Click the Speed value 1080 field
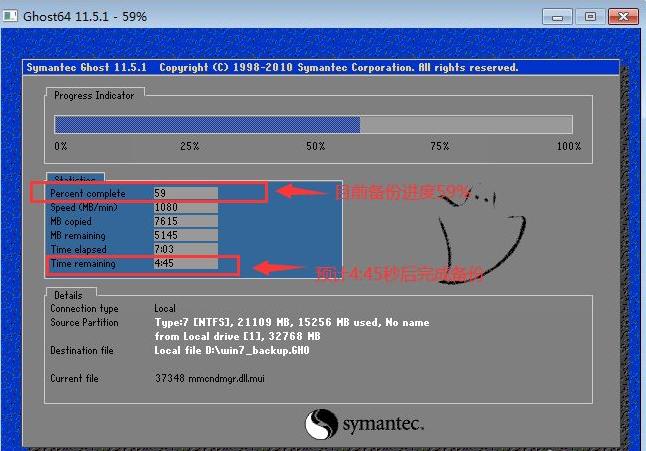Image resolution: width=646 pixels, height=451 pixels. click(185, 207)
